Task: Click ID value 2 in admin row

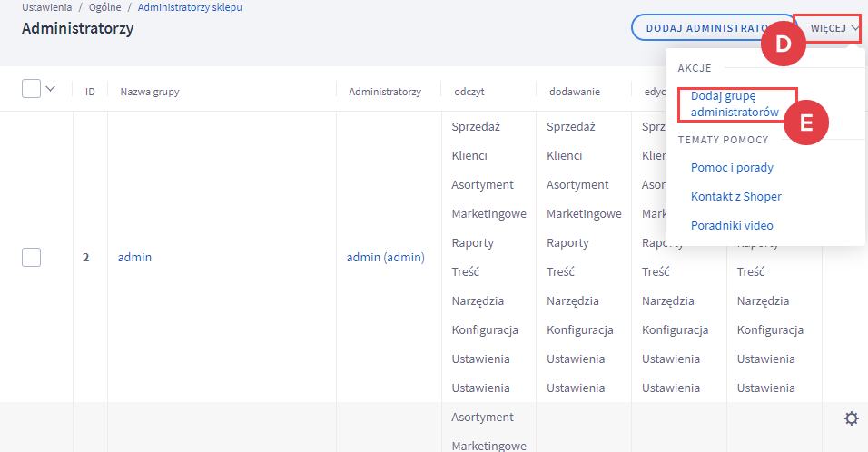Action: pyautogui.click(x=86, y=257)
